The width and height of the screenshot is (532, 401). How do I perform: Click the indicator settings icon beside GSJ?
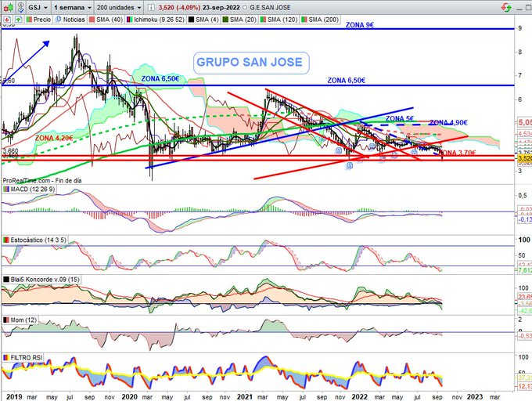(20, 7)
